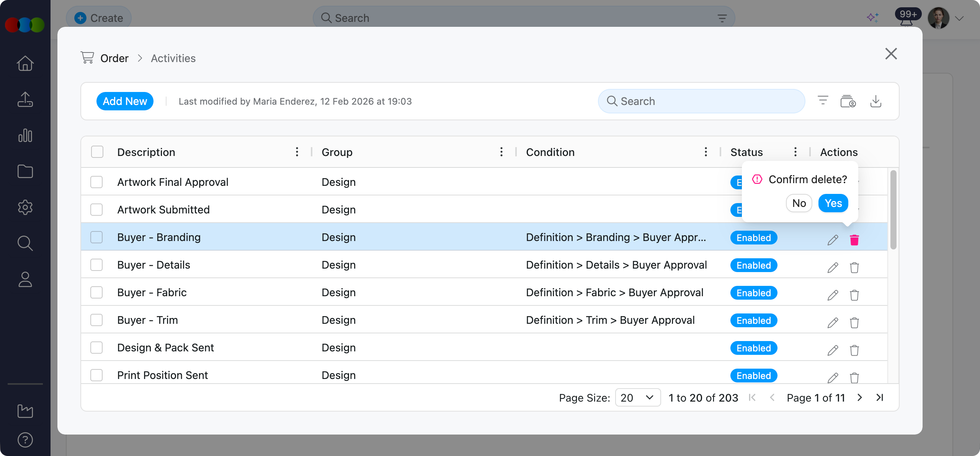
Task: Open the Page Size dropdown
Action: coord(637,398)
